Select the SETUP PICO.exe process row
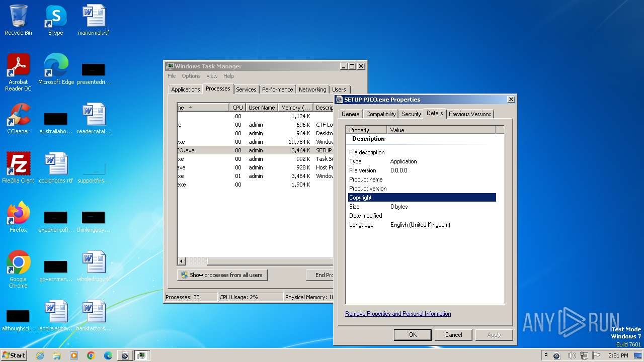Viewport: 644px width, 362px height. point(255,150)
